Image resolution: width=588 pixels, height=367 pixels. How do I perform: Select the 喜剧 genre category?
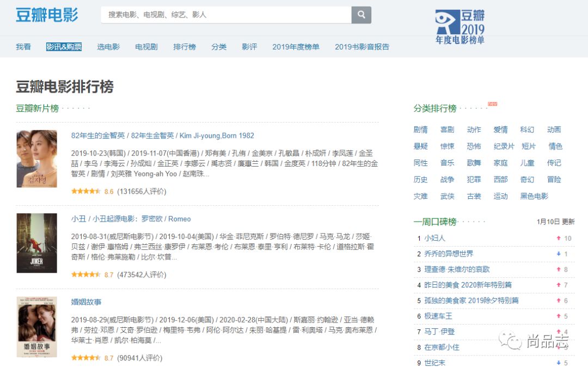447,130
